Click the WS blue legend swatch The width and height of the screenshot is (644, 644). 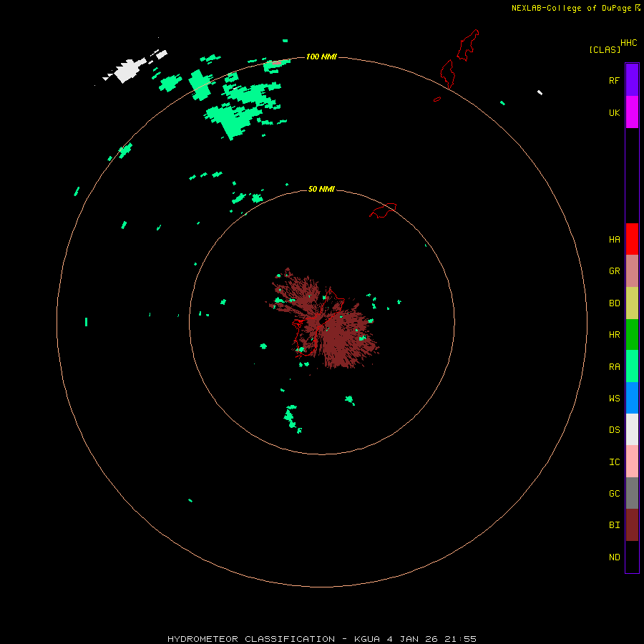tap(632, 398)
